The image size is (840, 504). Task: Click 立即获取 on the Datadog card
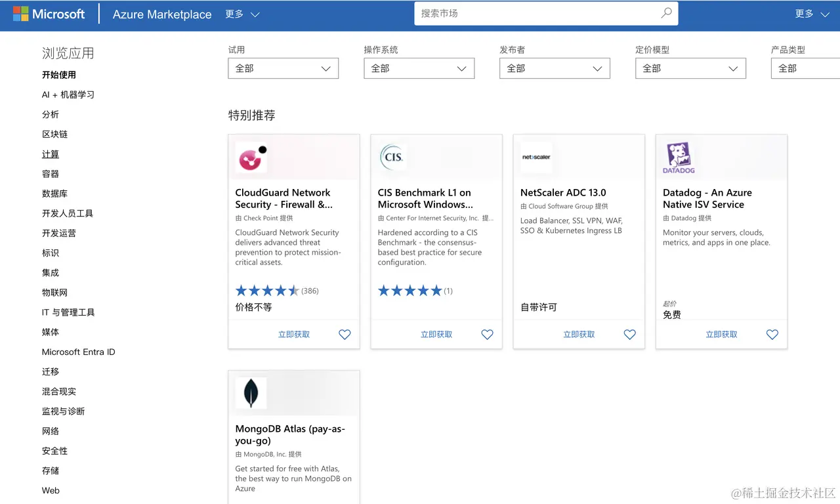721,334
